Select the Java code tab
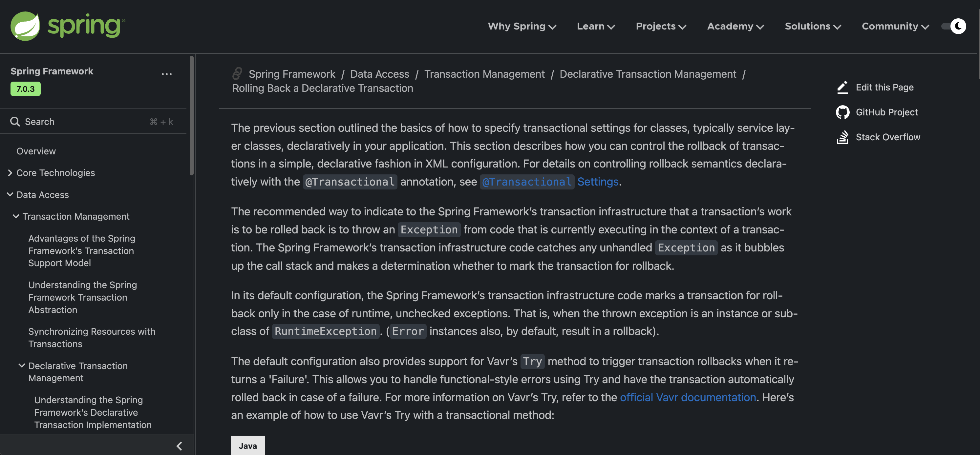The width and height of the screenshot is (980, 455). click(248, 445)
